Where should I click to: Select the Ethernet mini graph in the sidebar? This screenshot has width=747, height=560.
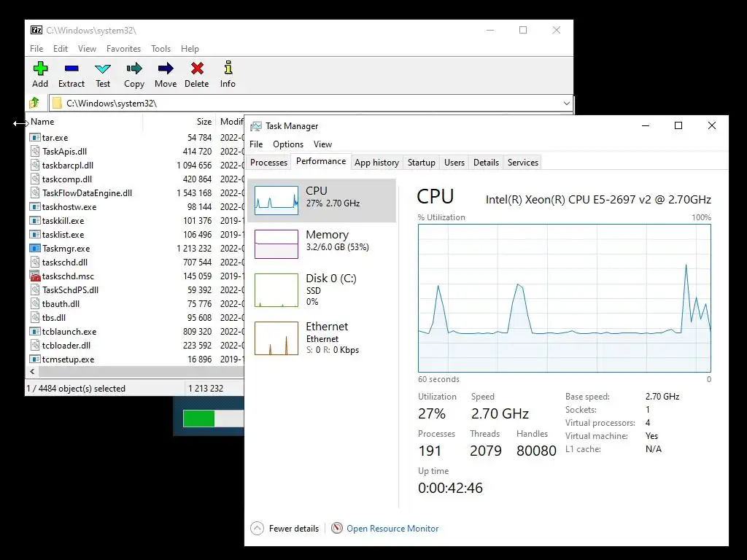click(276, 338)
